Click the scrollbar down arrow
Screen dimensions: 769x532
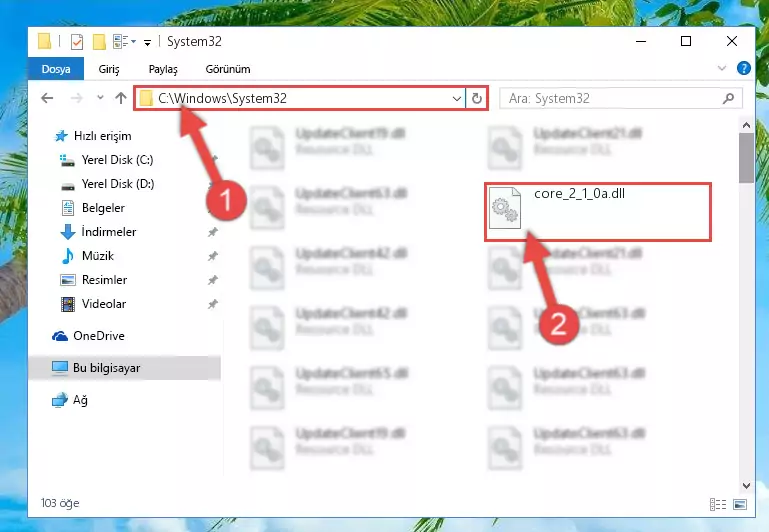746,486
